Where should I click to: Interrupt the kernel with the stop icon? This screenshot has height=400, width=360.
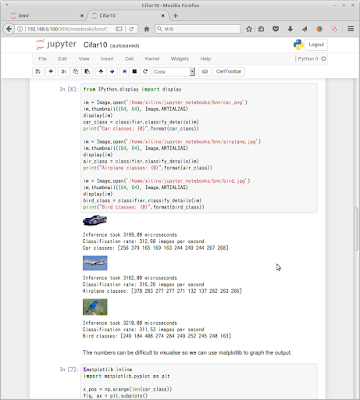tap(135, 72)
